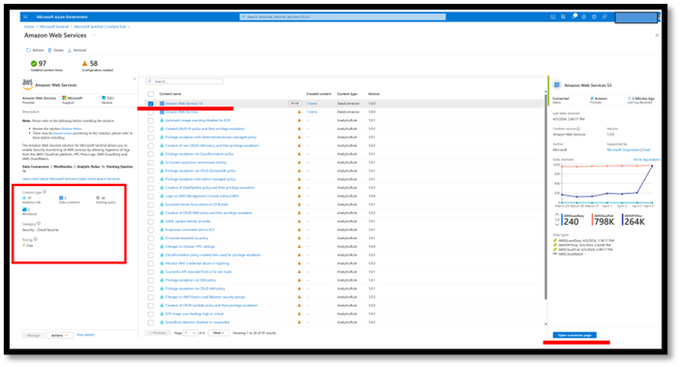Click the search magnifier icon in content list
Viewport: 680px width, 367px height.
pos(150,82)
